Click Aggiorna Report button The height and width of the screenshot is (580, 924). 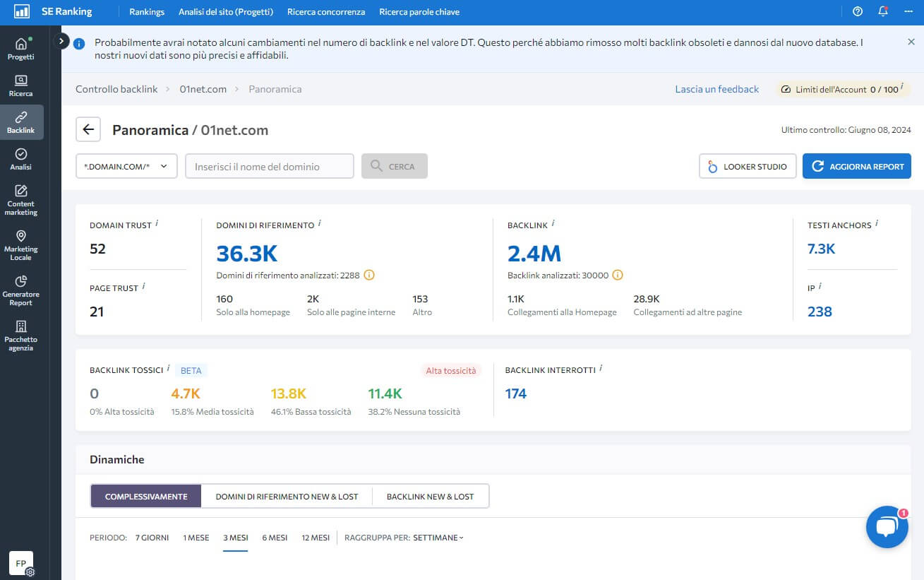(x=857, y=166)
